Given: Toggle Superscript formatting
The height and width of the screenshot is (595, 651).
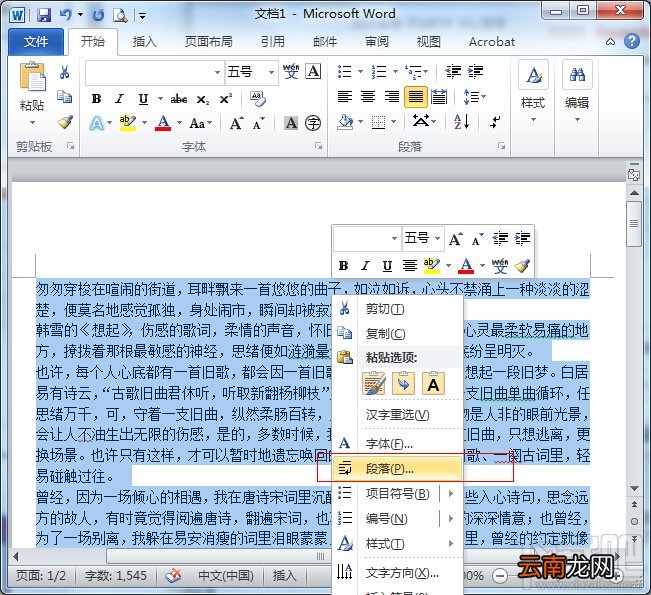Looking at the screenshot, I should (x=225, y=99).
